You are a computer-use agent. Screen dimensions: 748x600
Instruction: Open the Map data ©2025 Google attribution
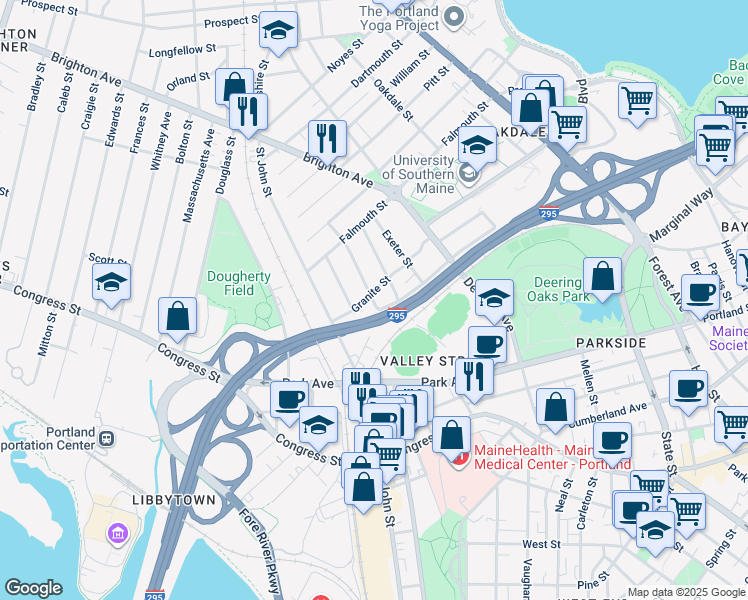[686, 592]
